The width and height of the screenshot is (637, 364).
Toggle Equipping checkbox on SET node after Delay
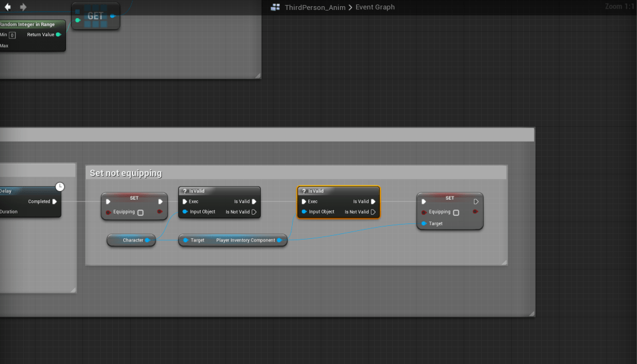click(x=141, y=213)
